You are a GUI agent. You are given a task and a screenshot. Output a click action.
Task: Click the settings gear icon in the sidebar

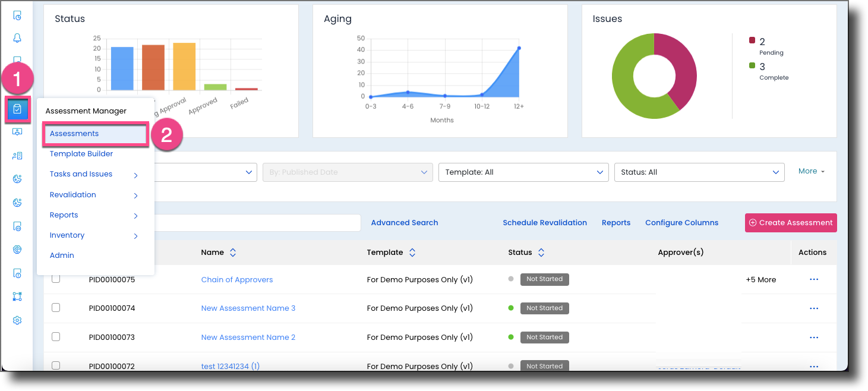point(17,320)
